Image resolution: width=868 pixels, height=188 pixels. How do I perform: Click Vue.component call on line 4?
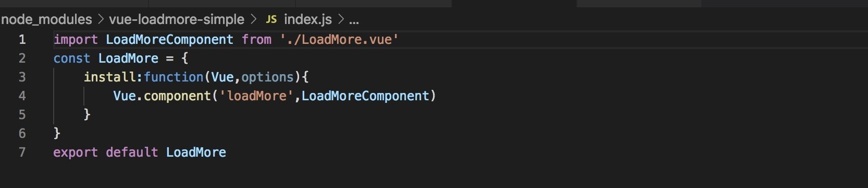[x=162, y=96]
